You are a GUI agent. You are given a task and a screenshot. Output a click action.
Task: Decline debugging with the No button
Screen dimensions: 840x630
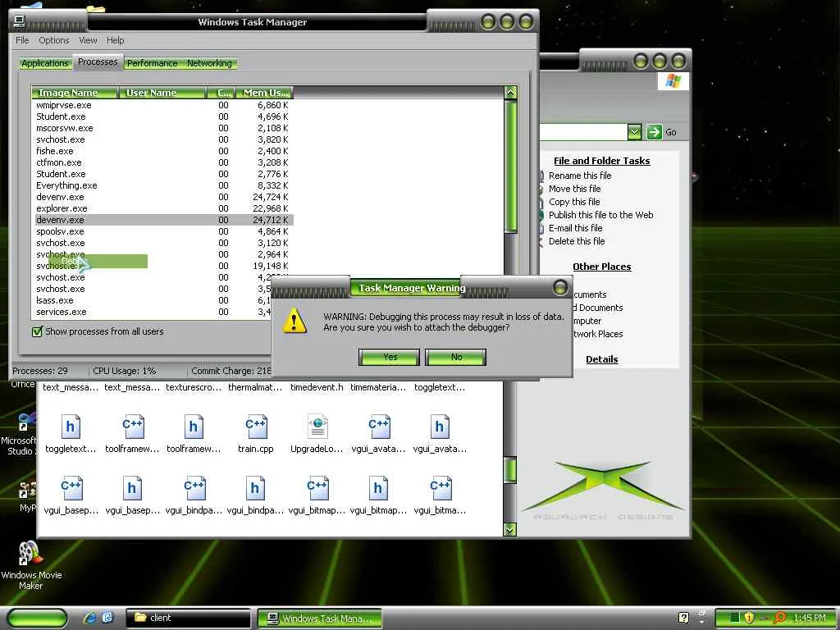tap(456, 357)
